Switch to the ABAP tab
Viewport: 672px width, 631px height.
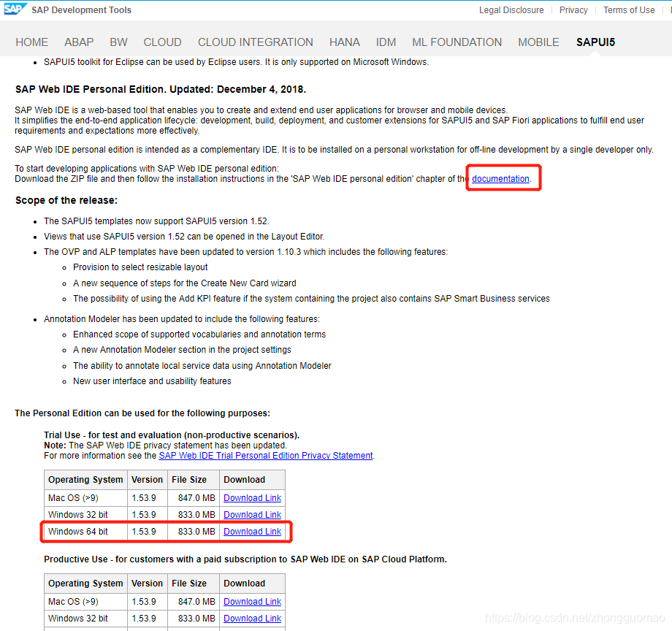click(79, 42)
